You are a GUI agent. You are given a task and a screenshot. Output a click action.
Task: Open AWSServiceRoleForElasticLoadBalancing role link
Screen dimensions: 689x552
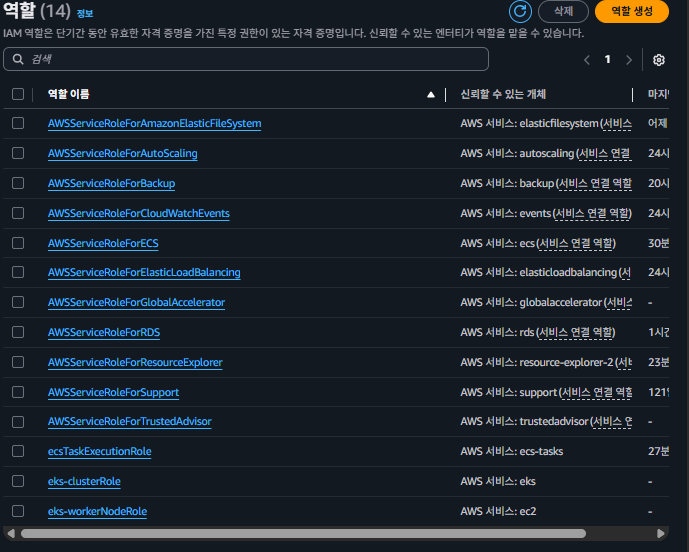144,272
